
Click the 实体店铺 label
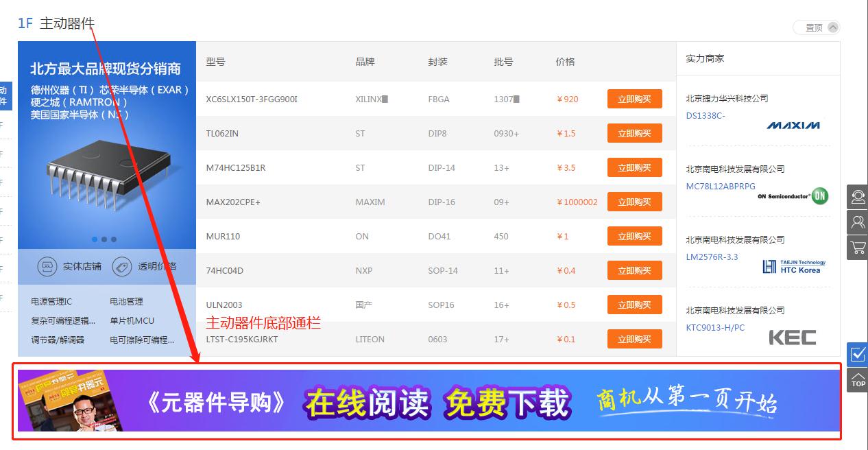tap(82, 266)
